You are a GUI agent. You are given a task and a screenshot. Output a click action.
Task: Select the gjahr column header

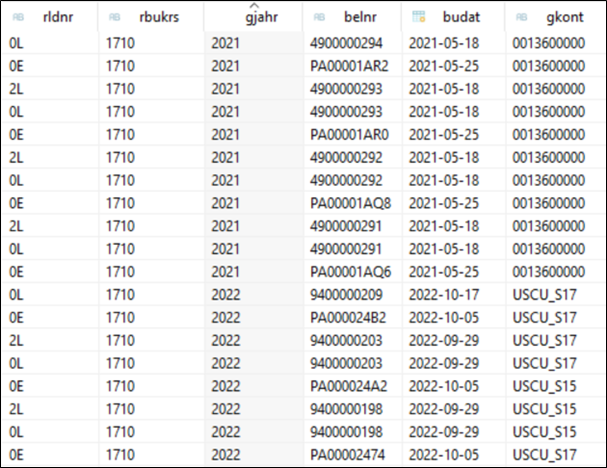tap(253, 17)
